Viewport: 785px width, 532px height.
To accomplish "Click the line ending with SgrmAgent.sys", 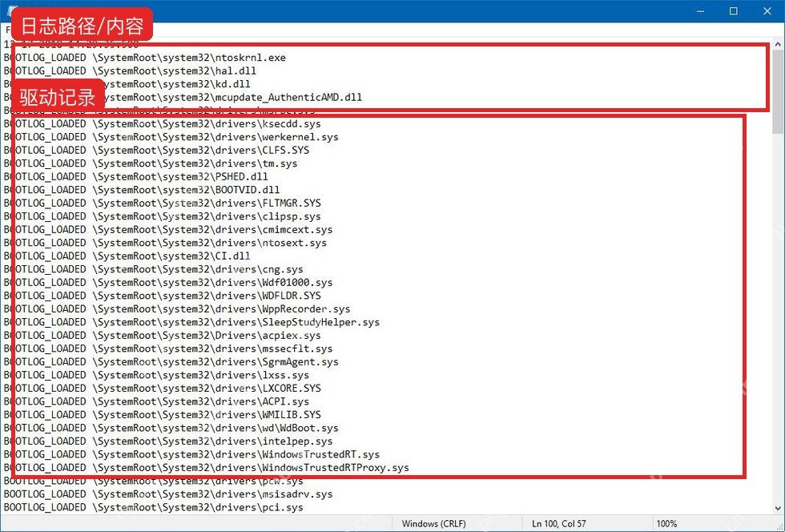I will [x=171, y=361].
